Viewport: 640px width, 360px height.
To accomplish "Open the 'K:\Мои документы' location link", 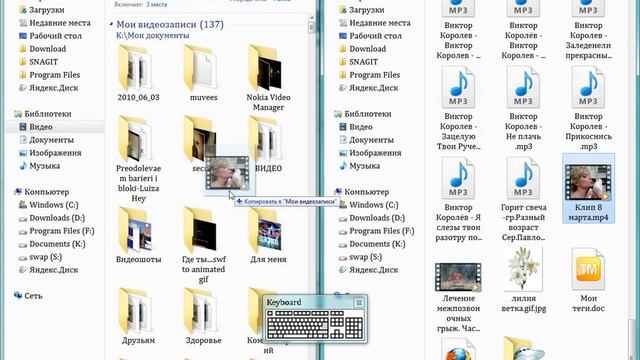I will (153, 36).
